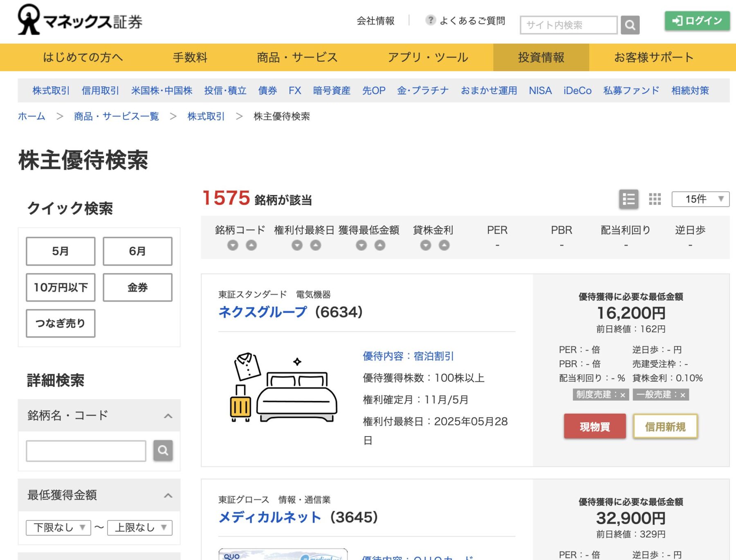Go to 株式取引 in sub navigation

coord(51,90)
